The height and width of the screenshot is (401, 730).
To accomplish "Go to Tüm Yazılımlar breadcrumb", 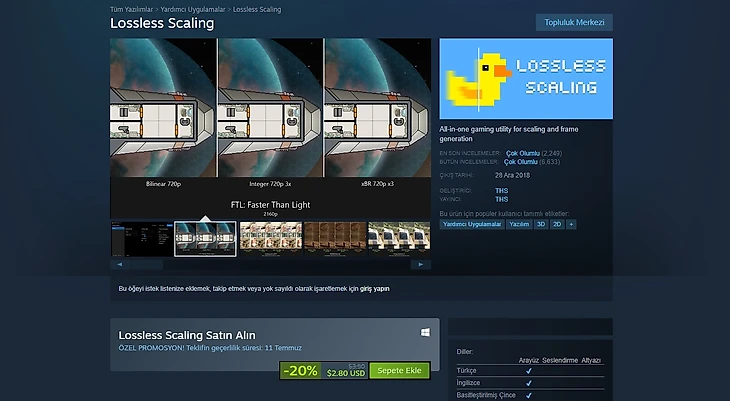I will click(x=131, y=9).
